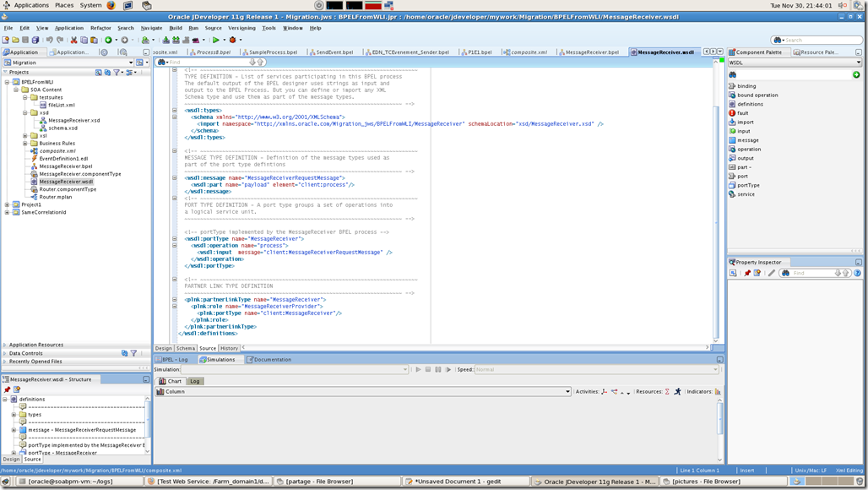This screenshot has height=490, width=868.
Task: Click the find next down-arrow in editor
Action: pyautogui.click(x=252, y=62)
